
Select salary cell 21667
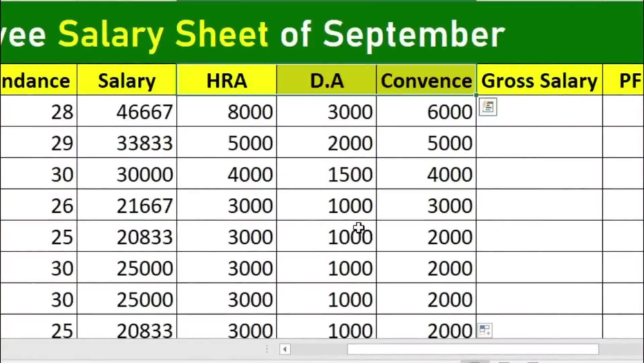127,205
